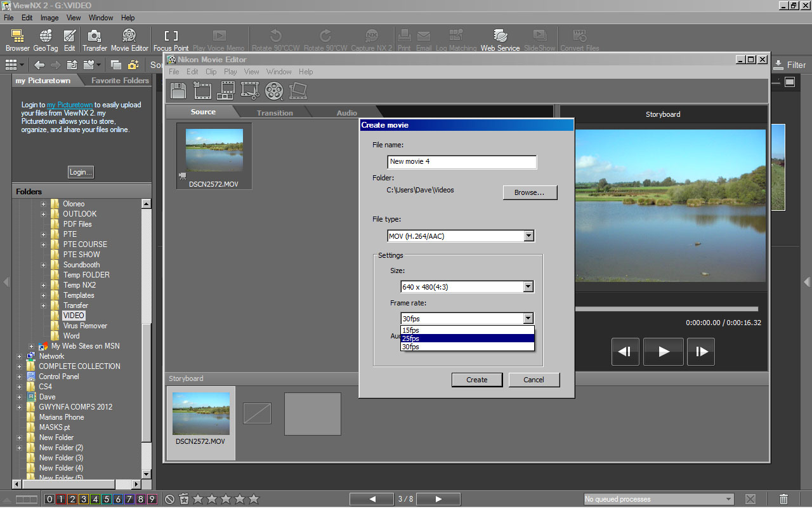Viewport: 812px width, 508px height.
Task: Click the add movie clip icon in Movie Editor
Action: pyautogui.click(x=202, y=91)
